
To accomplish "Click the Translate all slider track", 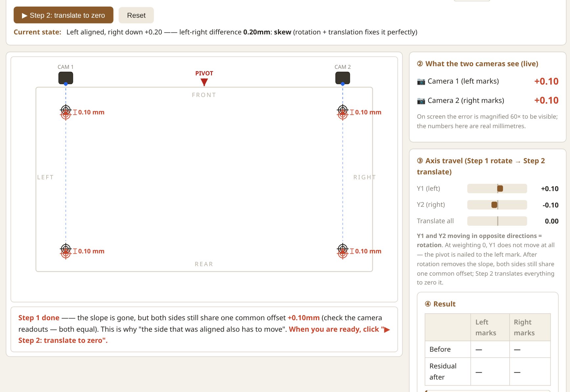I will (x=497, y=221).
